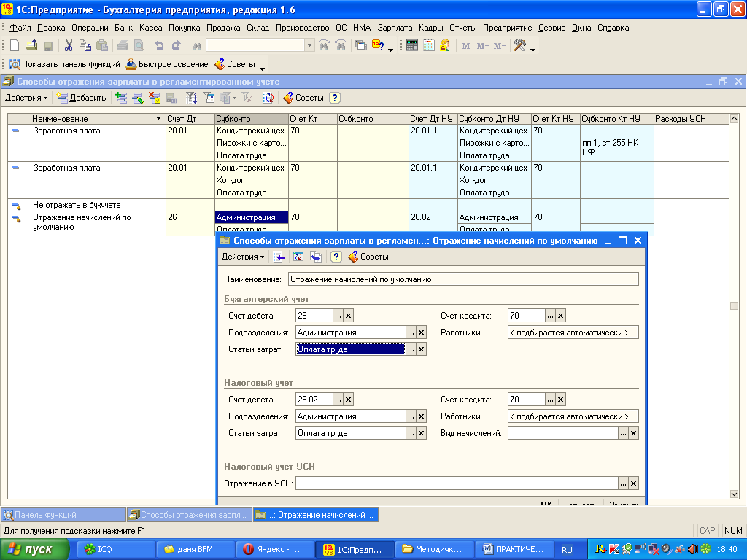This screenshot has width=747, height=560.
Task: Click the mark for deletion icon in list toolbar
Action: coord(155,98)
